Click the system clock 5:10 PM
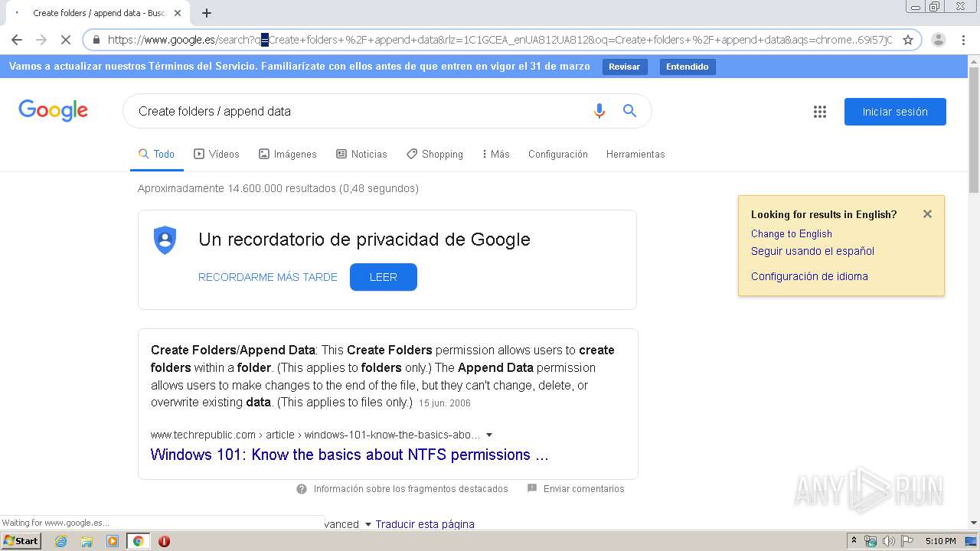The width and height of the screenshot is (980, 551). tap(940, 541)
